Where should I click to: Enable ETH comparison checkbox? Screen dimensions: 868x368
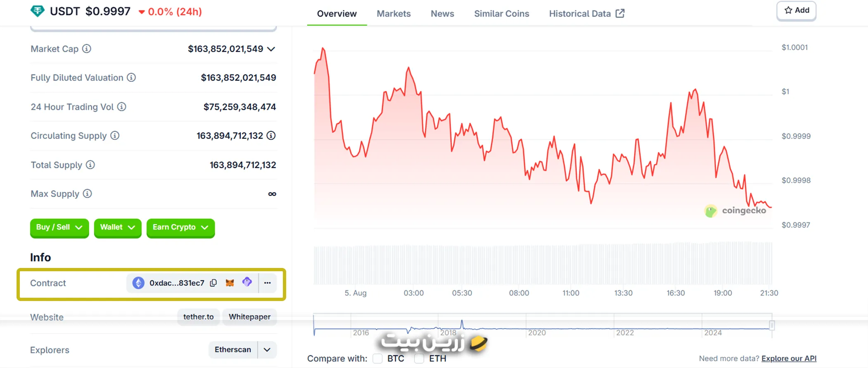(x=419, y=358)
